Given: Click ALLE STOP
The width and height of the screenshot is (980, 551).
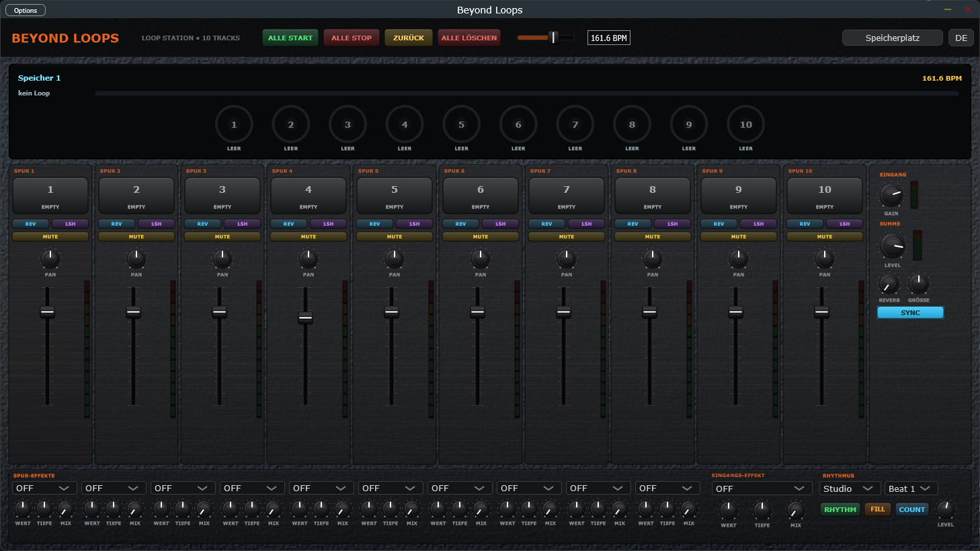Looking at the screenshot, I should pos(352,38).
